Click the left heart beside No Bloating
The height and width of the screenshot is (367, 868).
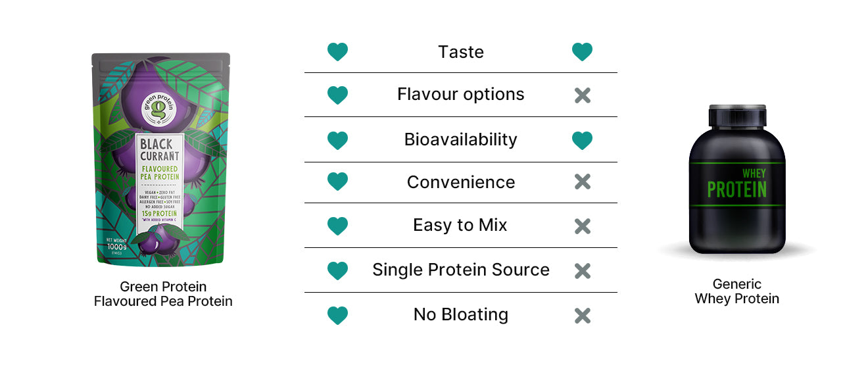(337, 316)
